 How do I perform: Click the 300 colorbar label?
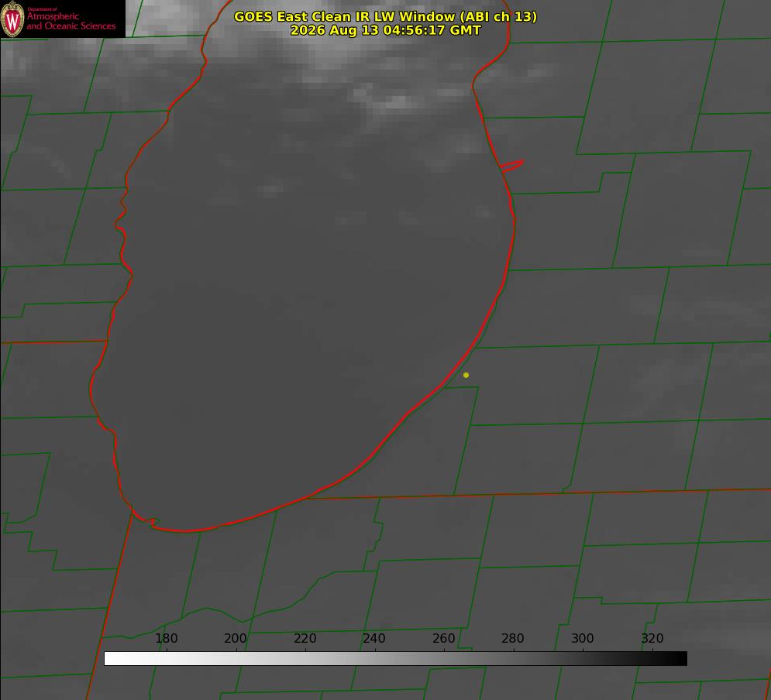click(x=583, y=638)
